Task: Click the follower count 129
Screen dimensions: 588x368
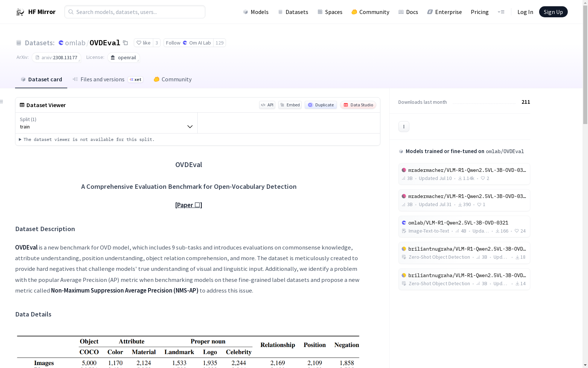Action: 220,43
